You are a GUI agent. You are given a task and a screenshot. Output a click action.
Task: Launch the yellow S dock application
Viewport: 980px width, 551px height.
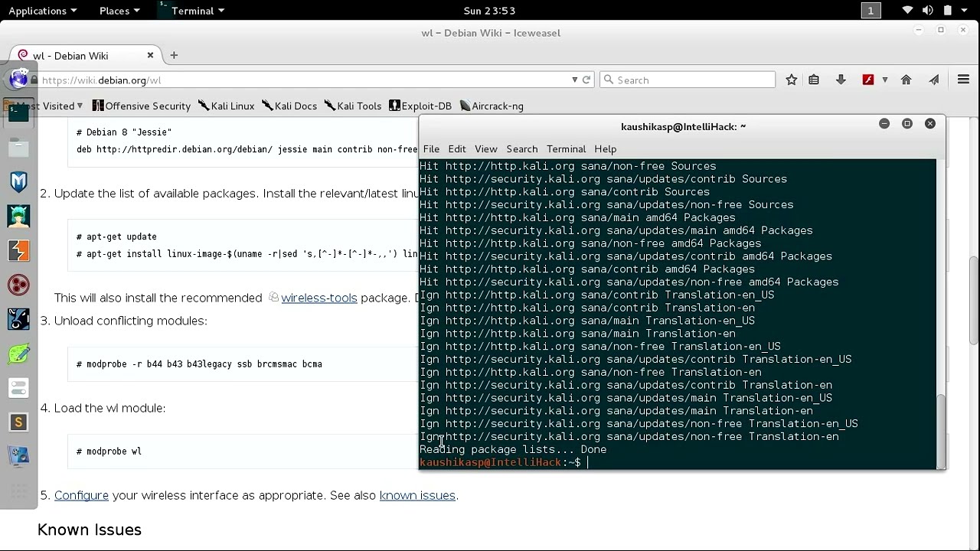pos(18,422)
